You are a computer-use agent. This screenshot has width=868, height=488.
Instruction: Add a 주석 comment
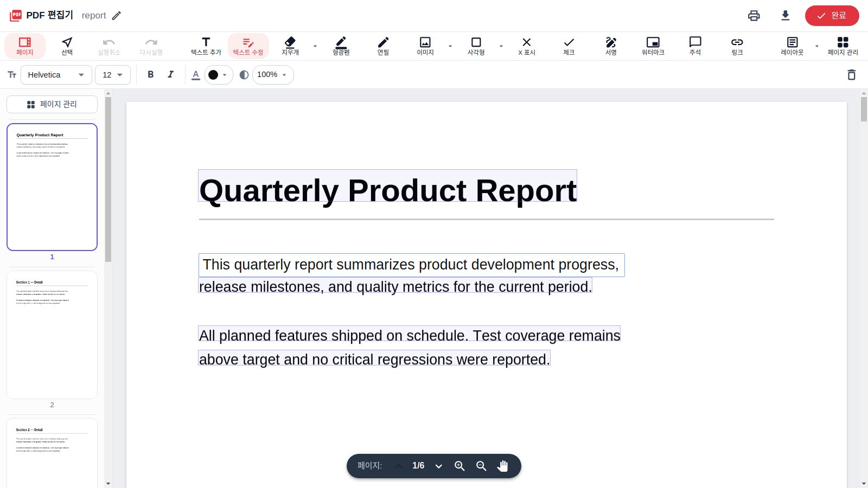pyautogui.click(x=695, y=46)
